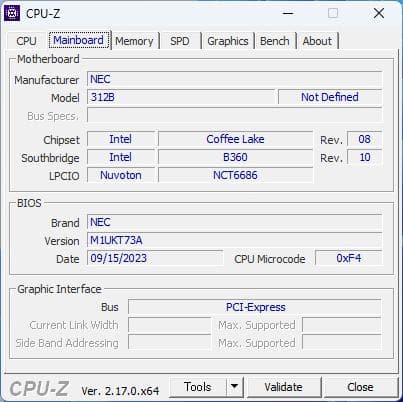Minimize the CPU-Z window
This screenshot has width=403, height=402.
pyautogui.click(x=288, y=14)
